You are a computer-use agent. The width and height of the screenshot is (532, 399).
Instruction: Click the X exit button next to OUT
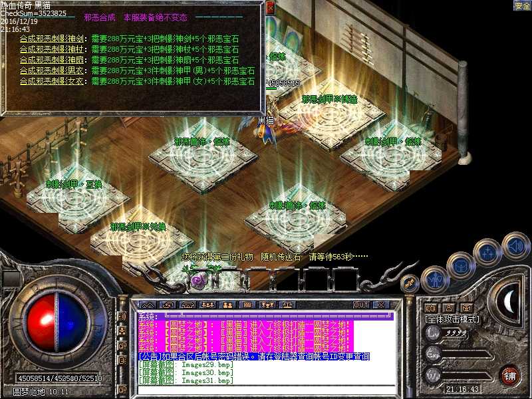coord(380,305)
